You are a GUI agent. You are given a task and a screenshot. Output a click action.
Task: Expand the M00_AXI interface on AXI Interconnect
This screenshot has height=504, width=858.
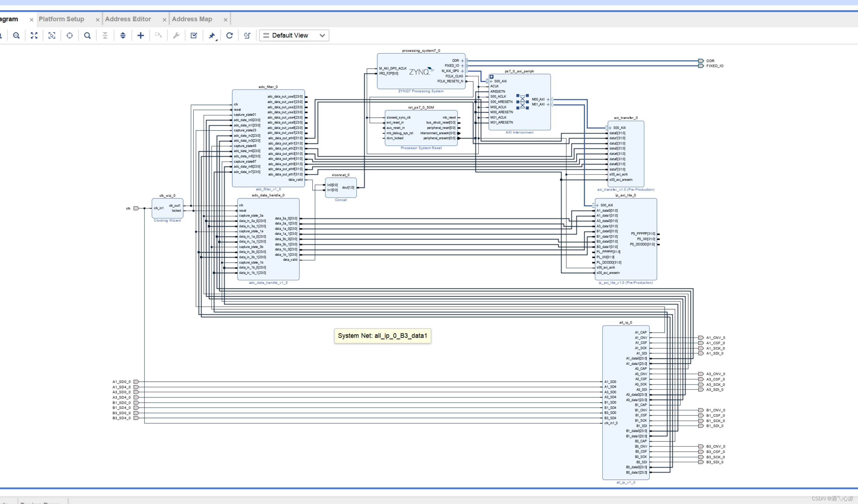point(548,99)
